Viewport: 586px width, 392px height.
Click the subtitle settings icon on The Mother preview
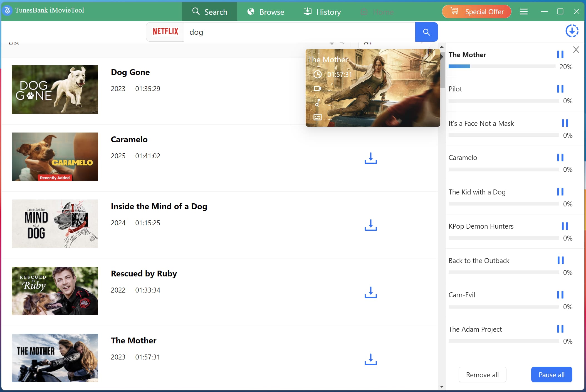(x=318, y=117)
